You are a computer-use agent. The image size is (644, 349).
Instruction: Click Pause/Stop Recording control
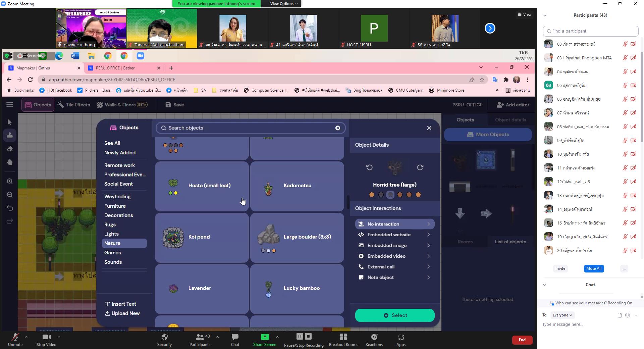click(304, 340)
